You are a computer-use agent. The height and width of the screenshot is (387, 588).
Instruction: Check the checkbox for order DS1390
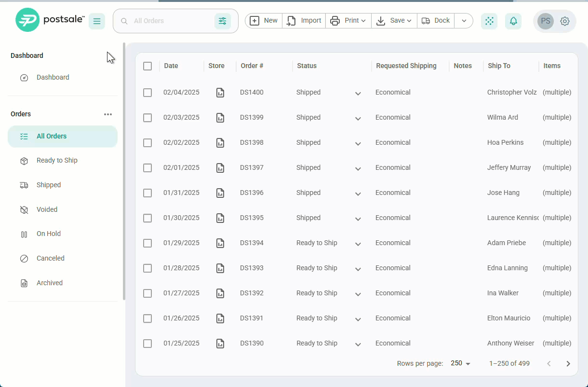click(x=147, y=344)
